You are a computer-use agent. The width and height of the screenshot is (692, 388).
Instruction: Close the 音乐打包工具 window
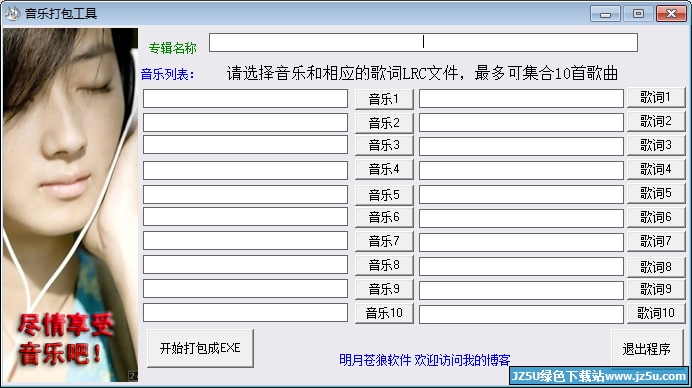(671, 14)
